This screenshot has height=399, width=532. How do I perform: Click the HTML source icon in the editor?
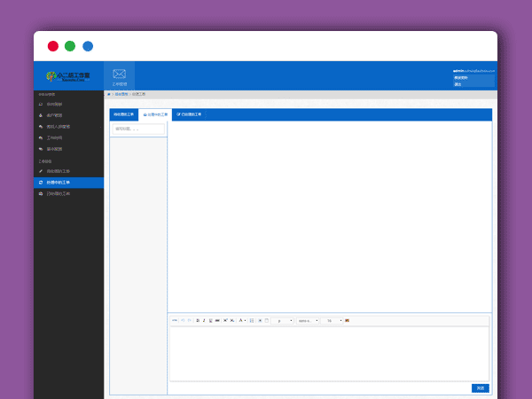[175, 320]
